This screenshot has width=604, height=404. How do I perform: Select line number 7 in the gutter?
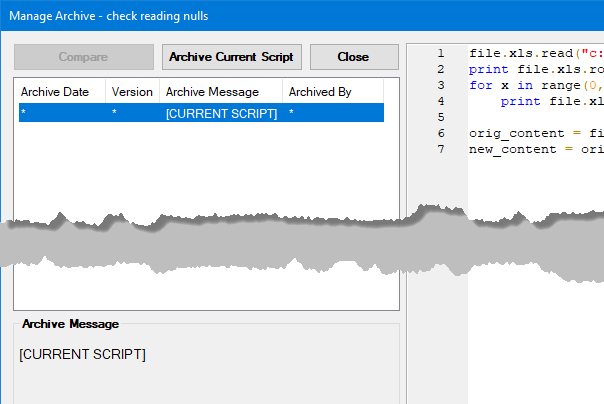(x=440, y=149)
